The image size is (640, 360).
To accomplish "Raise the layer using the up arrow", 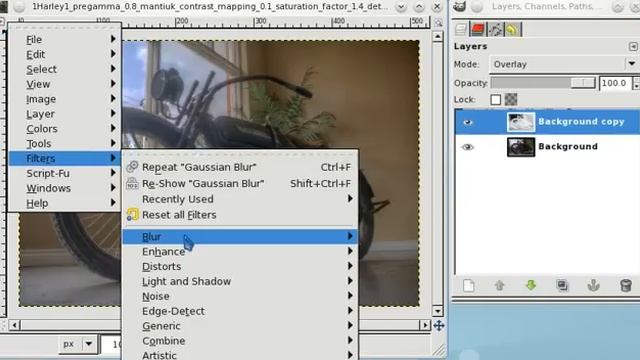I will click(x=500, y=285).
